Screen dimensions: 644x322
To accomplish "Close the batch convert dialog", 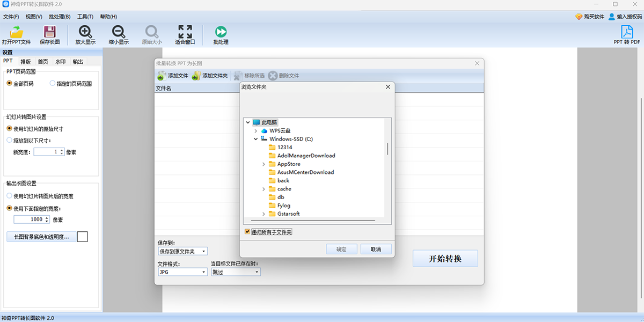I will [x=477, y=63].
